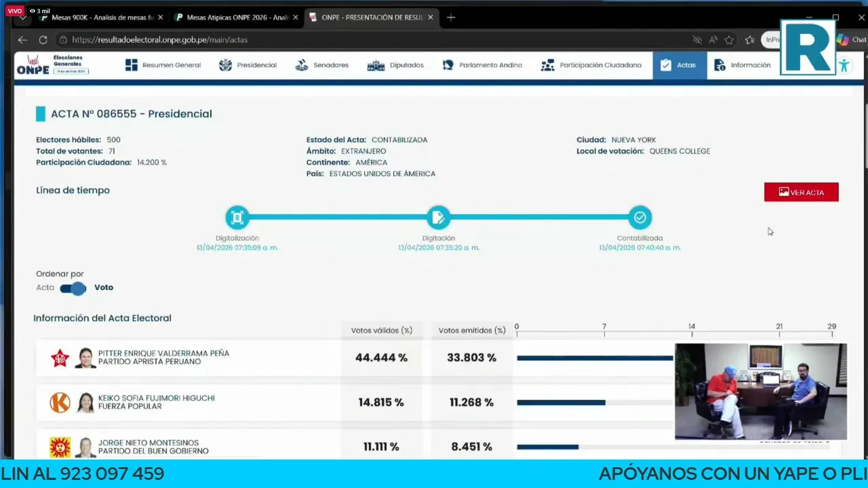The width and height of the screenshot is (868, 488).
Task: Click the Valderrama vote bar
Action: pyautogui.click(x=595, y=358)
